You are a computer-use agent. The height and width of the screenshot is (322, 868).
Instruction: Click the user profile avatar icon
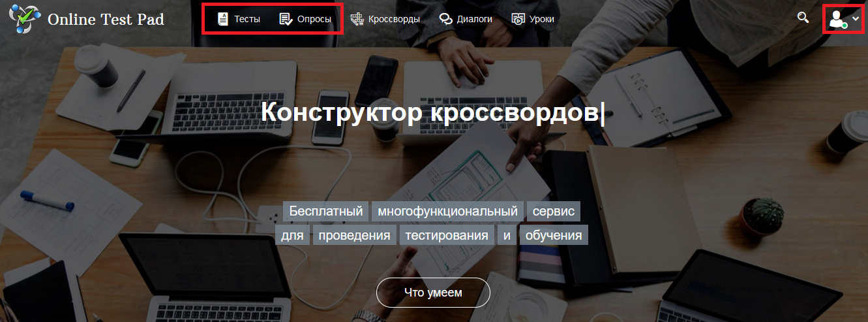[837, 19]
